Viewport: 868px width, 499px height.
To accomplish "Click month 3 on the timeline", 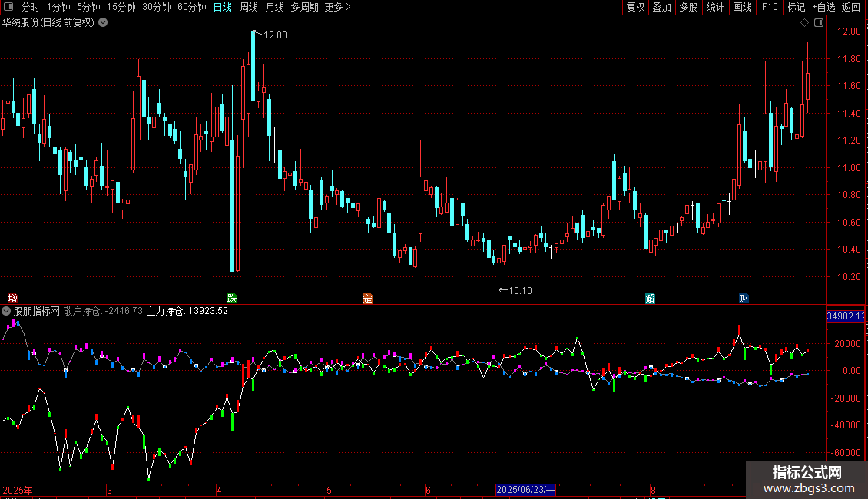I will 110,490.
